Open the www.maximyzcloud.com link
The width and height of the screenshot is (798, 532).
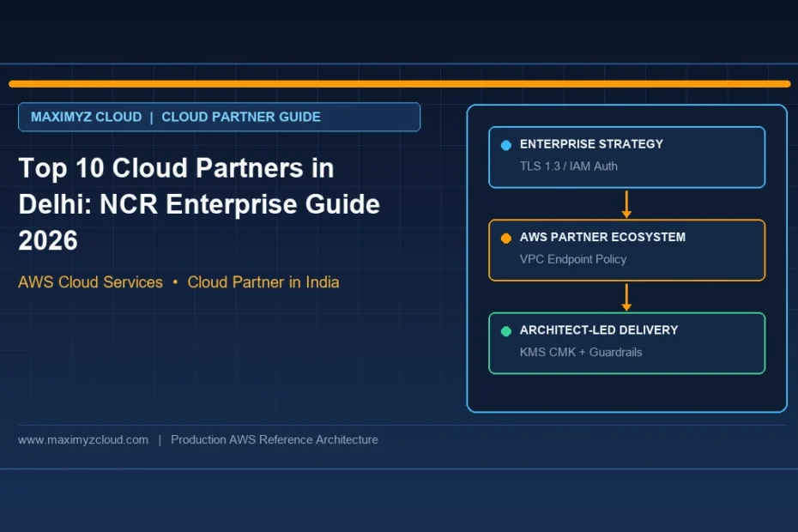pos(83,440)
